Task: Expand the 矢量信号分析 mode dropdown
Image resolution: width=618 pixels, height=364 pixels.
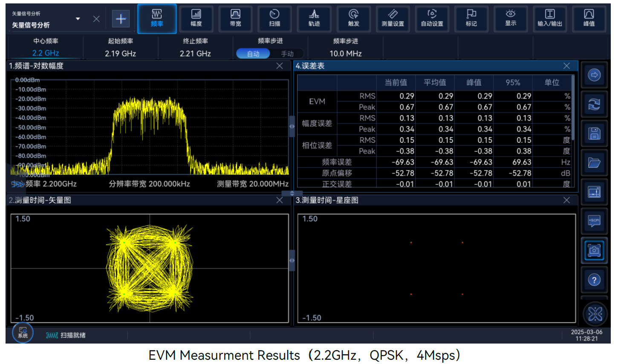Action: pos(78,19)
